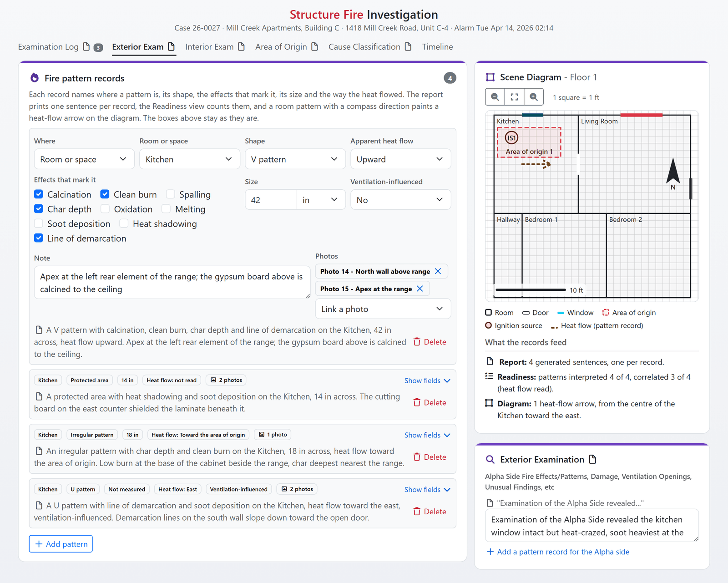The image size is (728, 583).
Task: Click document icon beside Exterior Examination heading
Action: [592, 459]
